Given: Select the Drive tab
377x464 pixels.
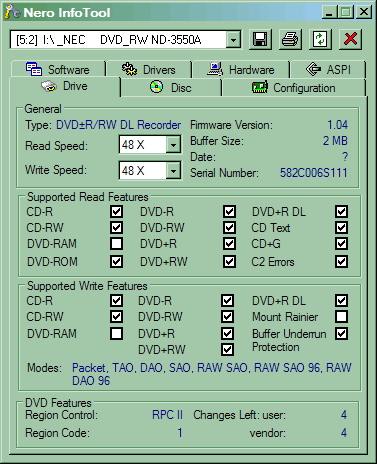Looking at the screenshot, I should pyautogui.click(x=65, y=87).
